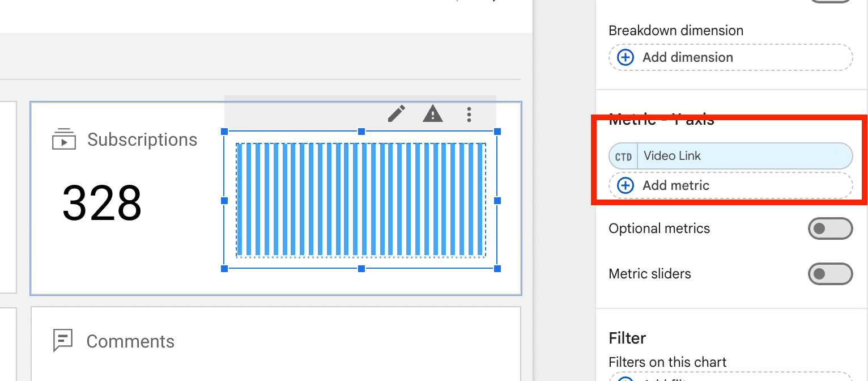The height and width of the screenshot is (381, 868).
Task: Enable the Metric sliders switch
Action: 830,274
